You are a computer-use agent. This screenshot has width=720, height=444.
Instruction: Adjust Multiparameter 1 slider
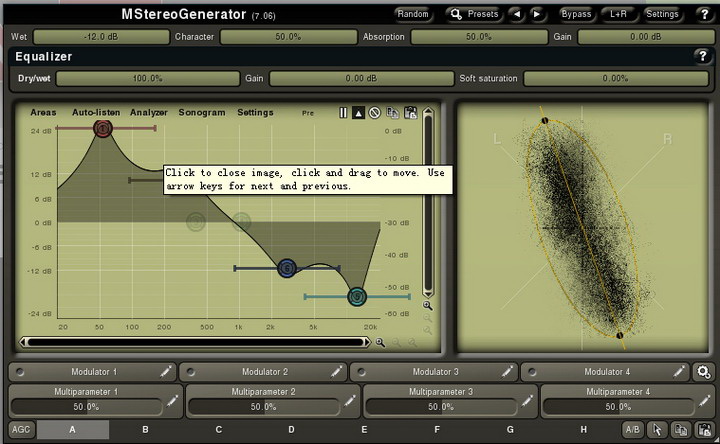click(86, 407)
